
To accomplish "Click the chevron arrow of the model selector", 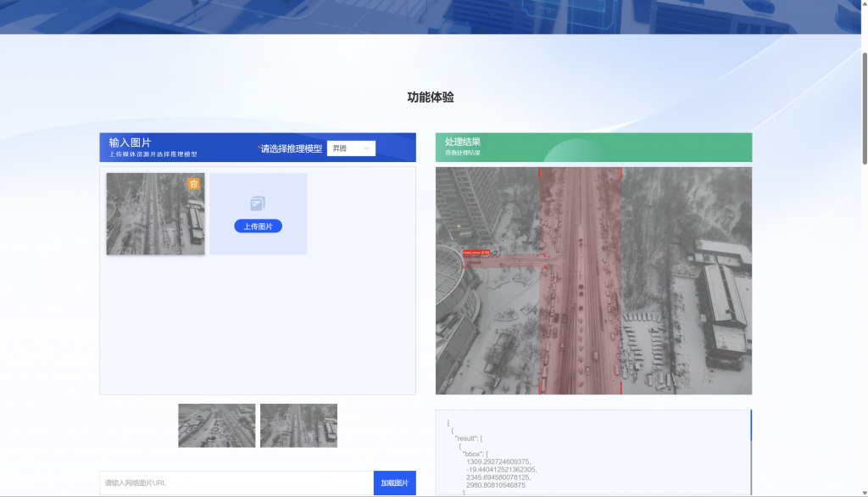I will click(x=366, y=149).
